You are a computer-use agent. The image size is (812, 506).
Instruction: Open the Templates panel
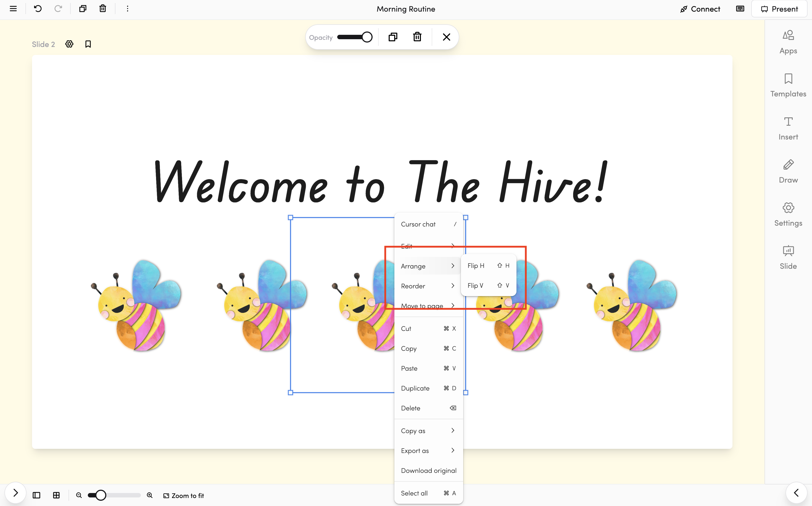click(x=788, y=85)
